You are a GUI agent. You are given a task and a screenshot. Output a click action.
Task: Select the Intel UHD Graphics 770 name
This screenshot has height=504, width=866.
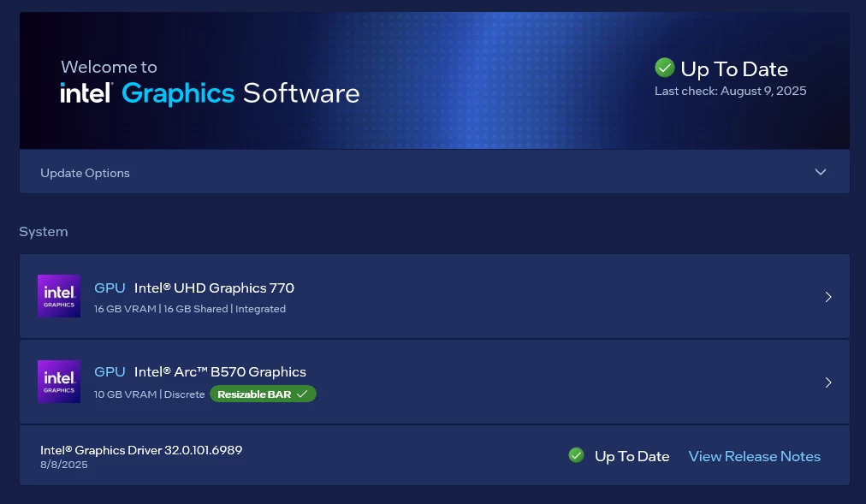214,288
